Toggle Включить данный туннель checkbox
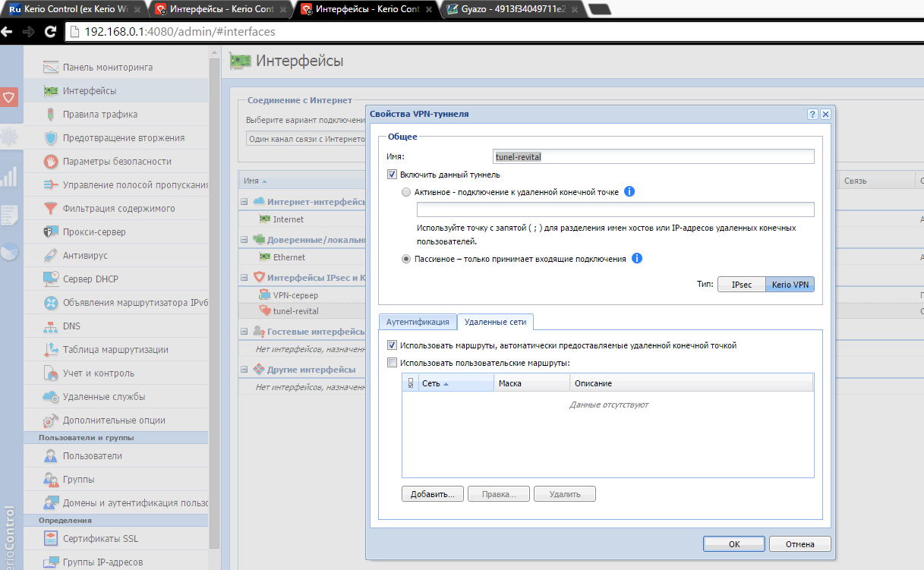 pos(392,175)
